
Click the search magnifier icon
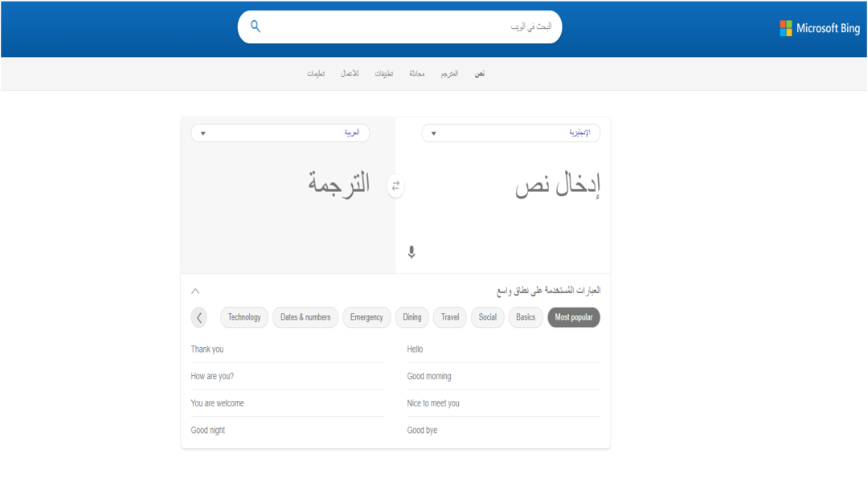(256, 27)
